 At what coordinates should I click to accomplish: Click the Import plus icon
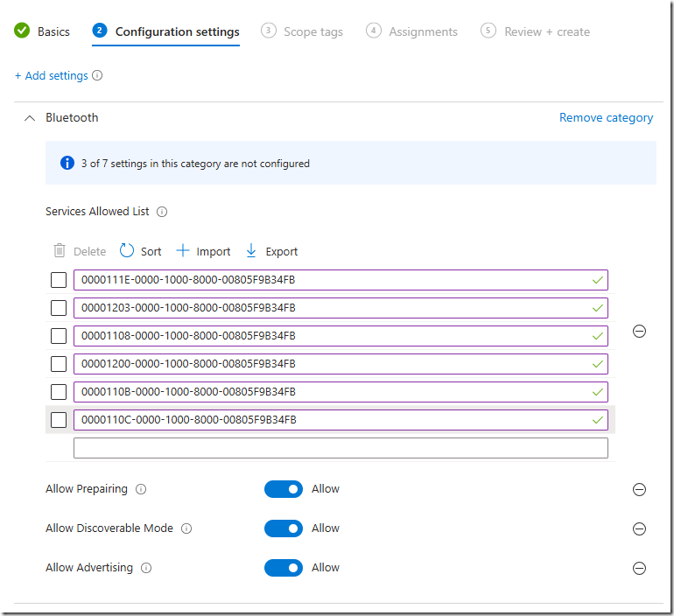[x=183, y=250]
